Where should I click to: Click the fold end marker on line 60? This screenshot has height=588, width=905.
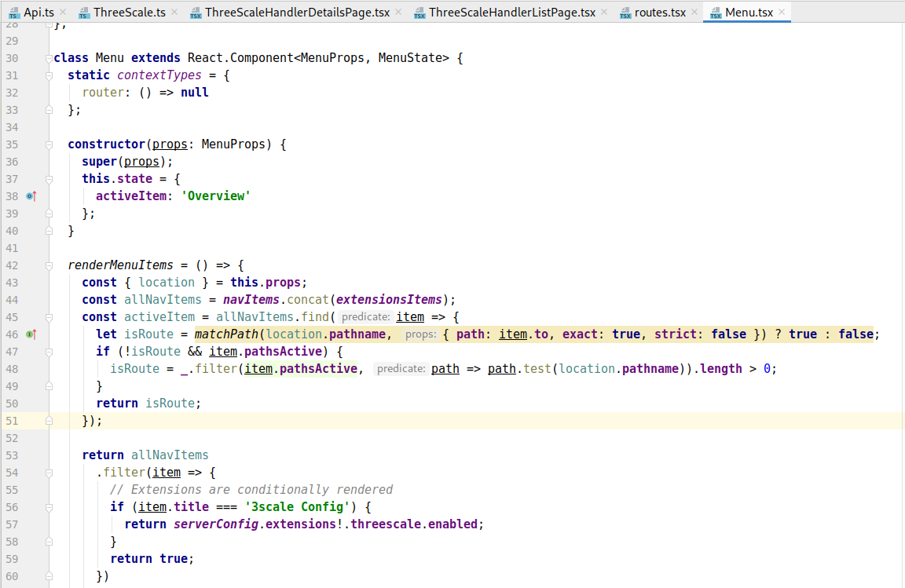(x=49, y=576)
